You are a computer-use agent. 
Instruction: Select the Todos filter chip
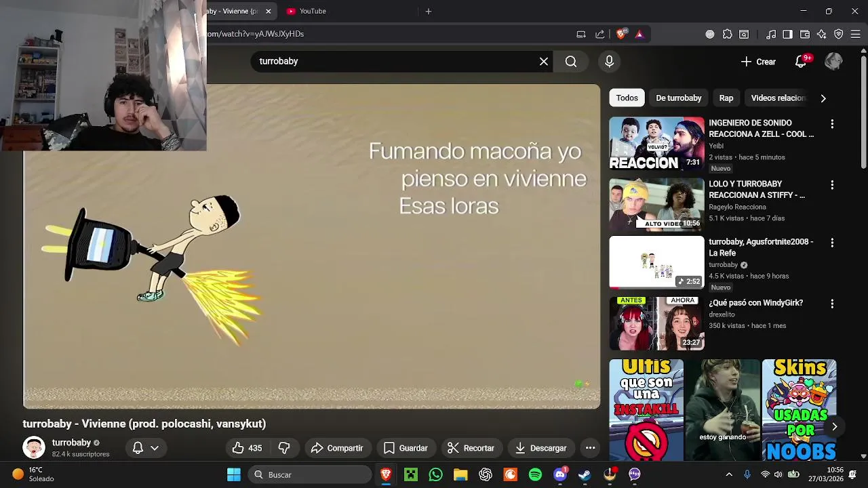(627, 98)
